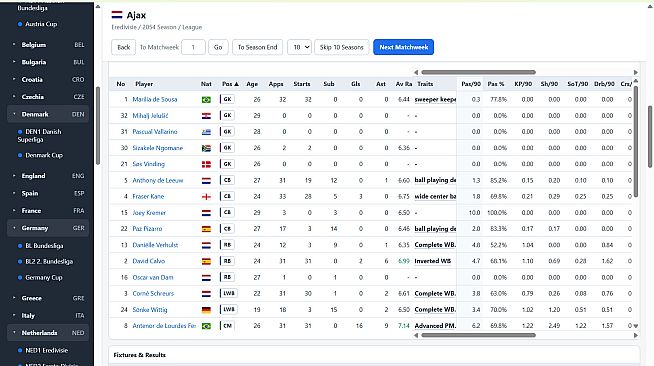
Task: Click the Next Matchweek button
Action: (404, 47)
